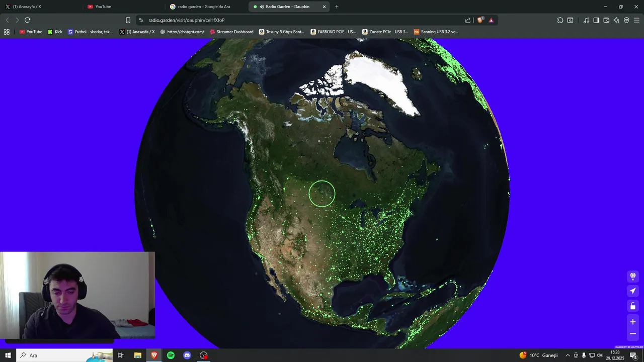644x362 pixels.
Task: Toggle the lock icon on the globe
Action: 633,306
